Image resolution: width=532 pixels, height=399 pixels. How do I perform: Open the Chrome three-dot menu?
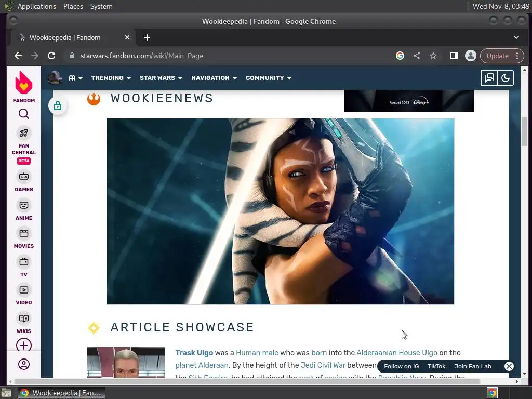pyautogui.click(x=517, y=56)
